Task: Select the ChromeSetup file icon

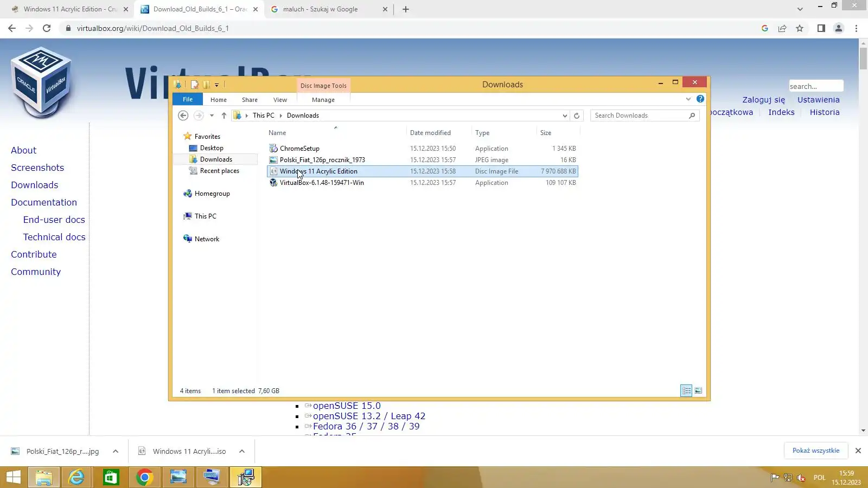Action: 273,149
